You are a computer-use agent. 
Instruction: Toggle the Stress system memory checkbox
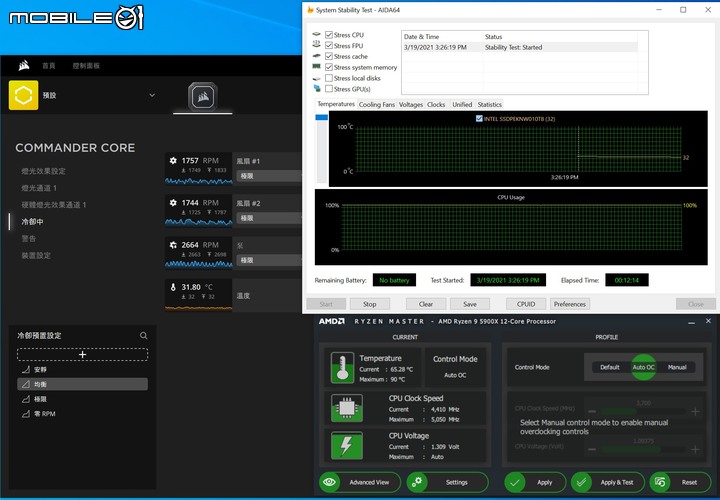click(x=329, y=67)
